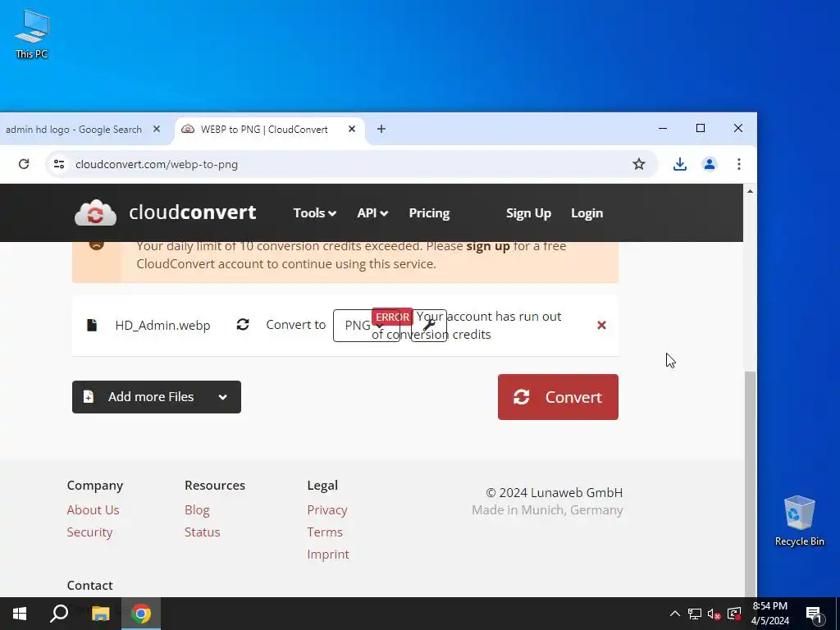Click the HD_Admin.webp file name

[x=163, y=325]
